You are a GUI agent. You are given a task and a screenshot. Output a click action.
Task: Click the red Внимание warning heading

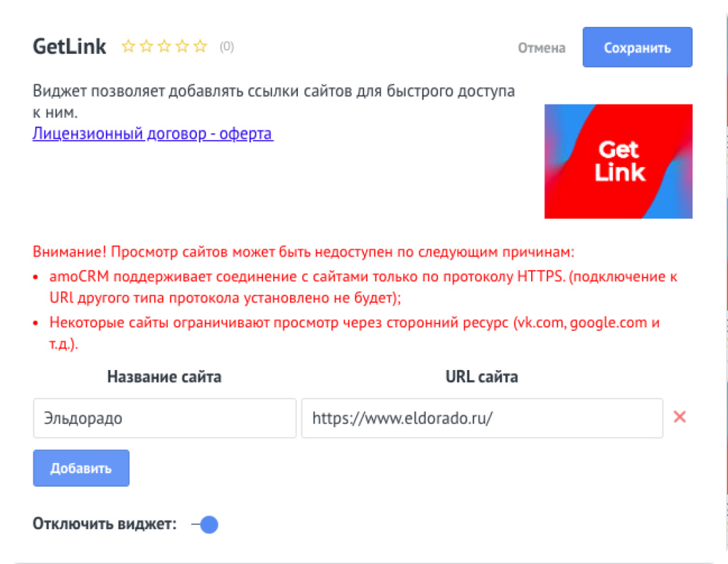tap(304, 252)
